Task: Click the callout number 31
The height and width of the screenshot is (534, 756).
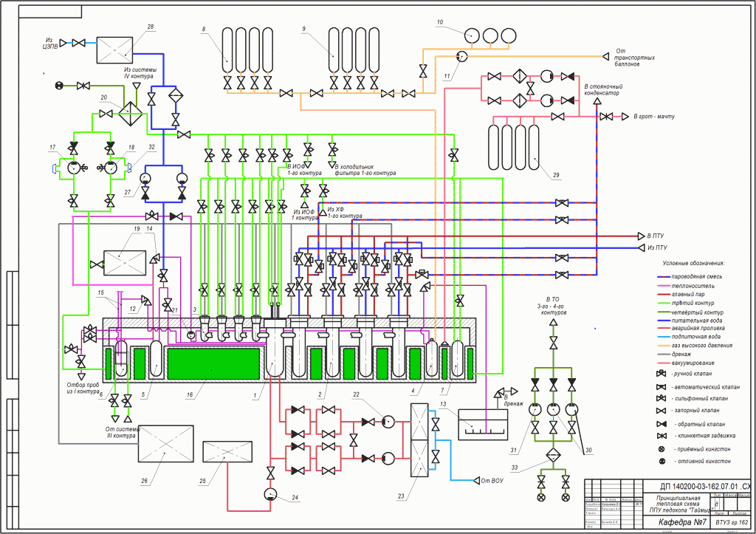Action: [514, 451]
